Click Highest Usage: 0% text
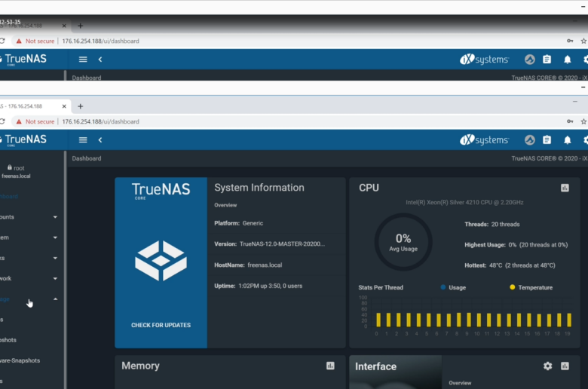This screenshot has width=588, height=389. coord(516,244)
